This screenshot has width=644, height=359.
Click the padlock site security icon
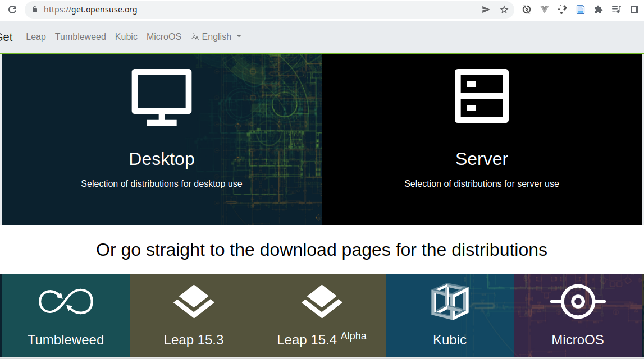[34, 10]
